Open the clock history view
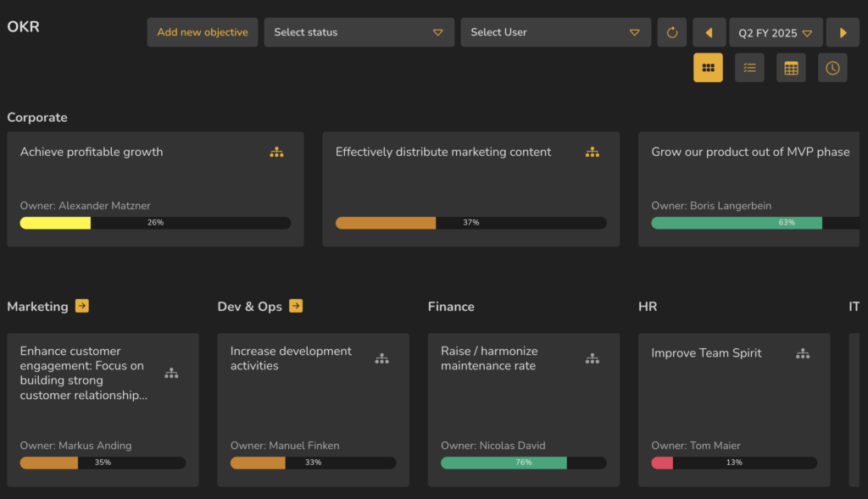 click(x=832, y=68)
